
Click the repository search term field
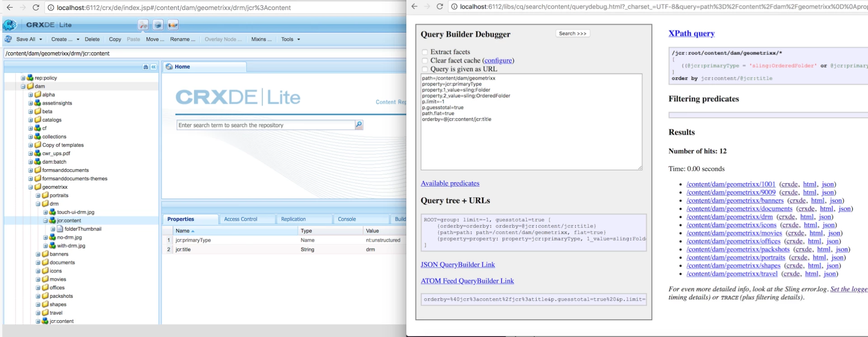pos(266,125)
